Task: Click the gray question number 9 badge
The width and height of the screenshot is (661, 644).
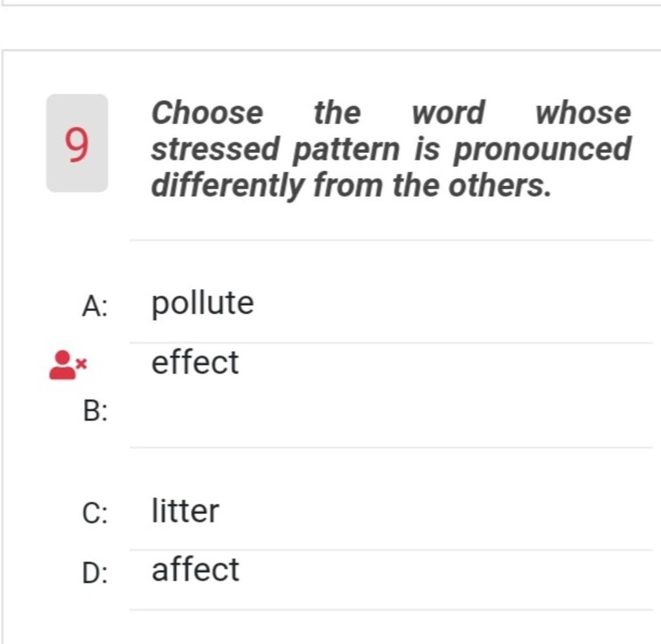Action: click(77, 143)
